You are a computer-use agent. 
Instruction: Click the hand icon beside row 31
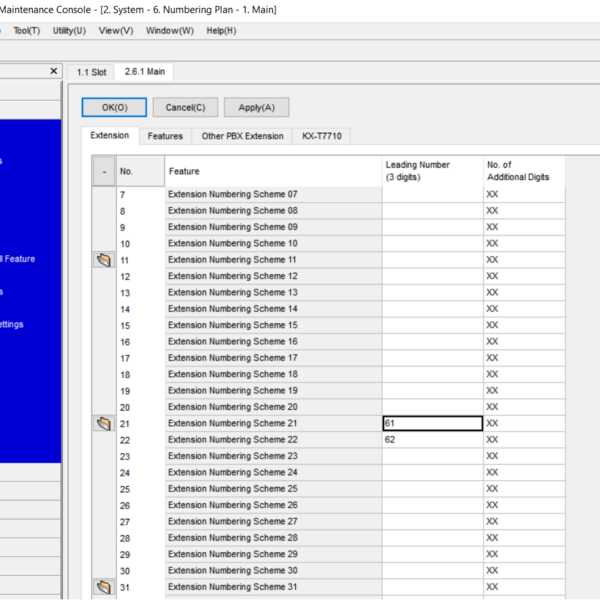[x=103, y=587]
